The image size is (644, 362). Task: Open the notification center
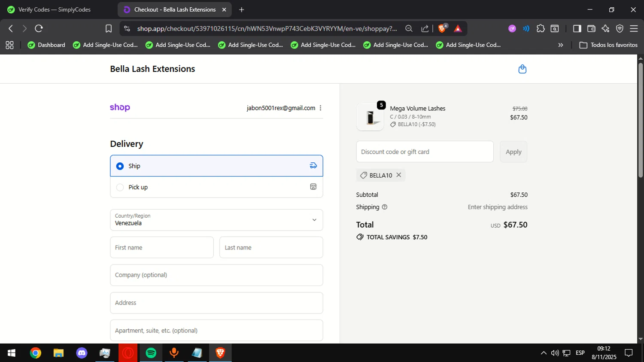pyautogui.click(x=629, y=353)
